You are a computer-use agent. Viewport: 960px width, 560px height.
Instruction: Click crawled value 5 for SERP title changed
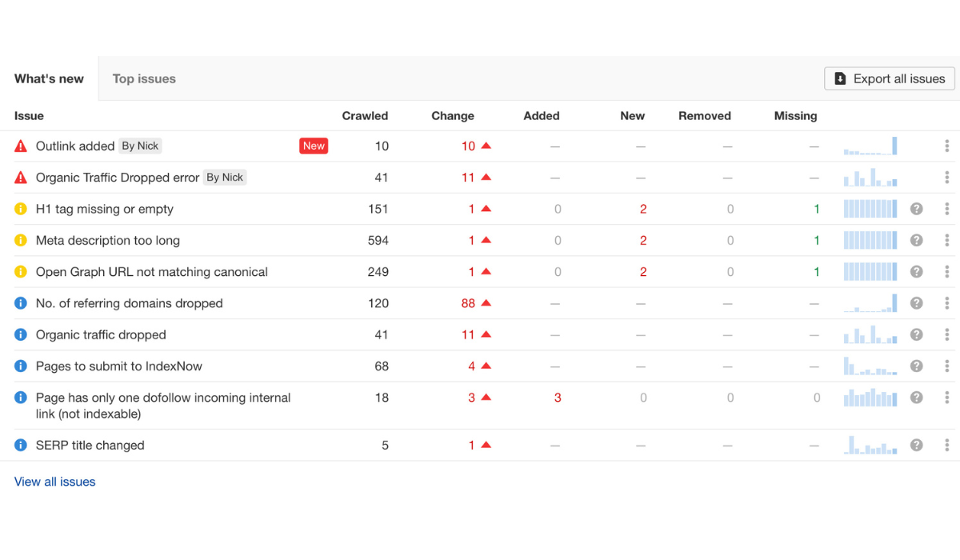(385, 445)
